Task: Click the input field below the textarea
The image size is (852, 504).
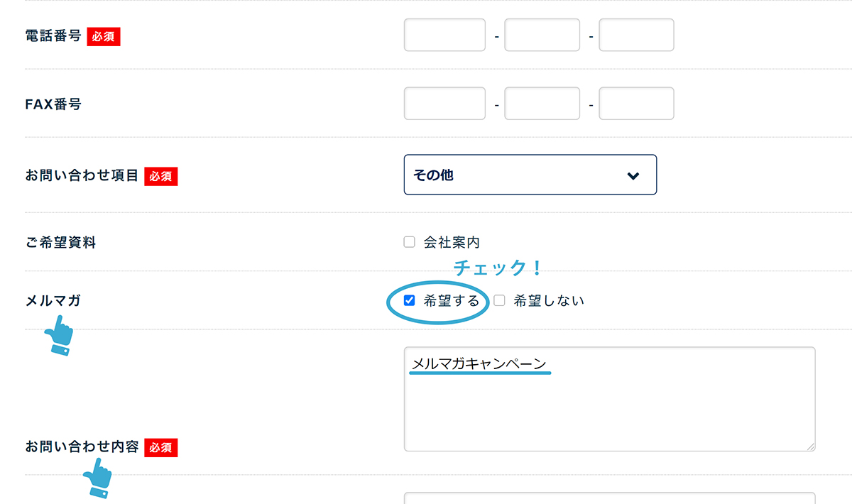Action: click(x=610, y=498)
